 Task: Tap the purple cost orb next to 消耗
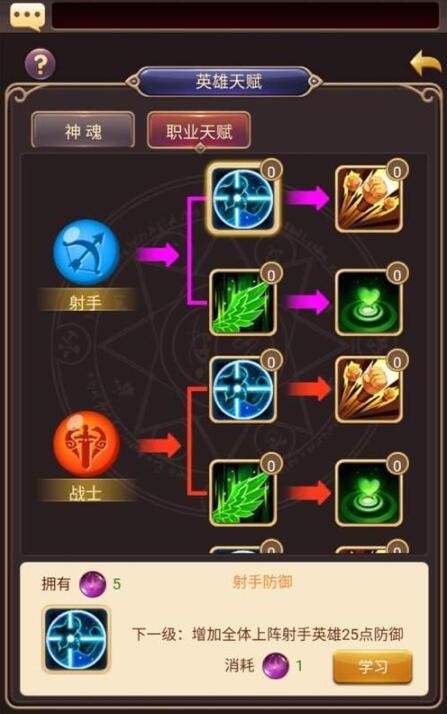pyautogui.click(x=275, y=665)
